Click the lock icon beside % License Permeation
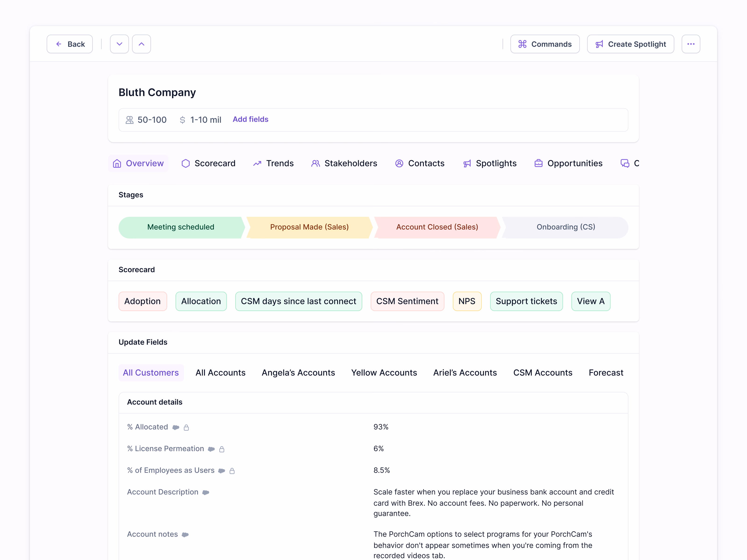Viewport: 747px width, 560px height. click(222, 449)
